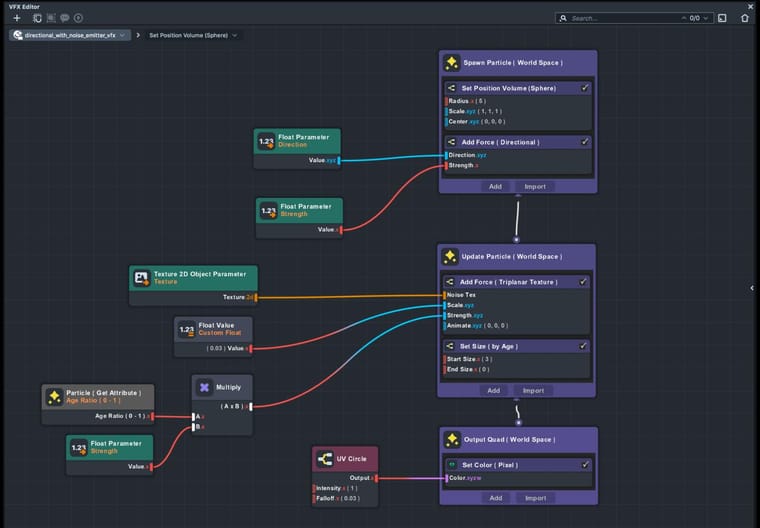760x528 pixels.
Task: Uncheck Set Position Volume (Sphere) checkbox
Action: (585, 88)
